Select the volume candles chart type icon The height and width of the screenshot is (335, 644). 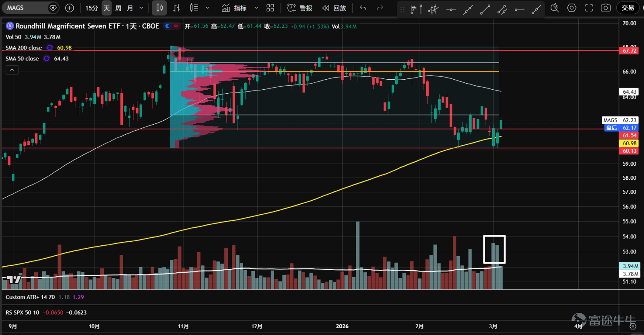(194, 8)
